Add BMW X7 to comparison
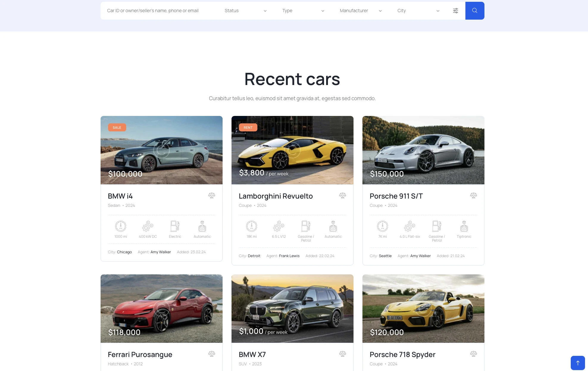The image size is (588, 371). click(343, 354)
